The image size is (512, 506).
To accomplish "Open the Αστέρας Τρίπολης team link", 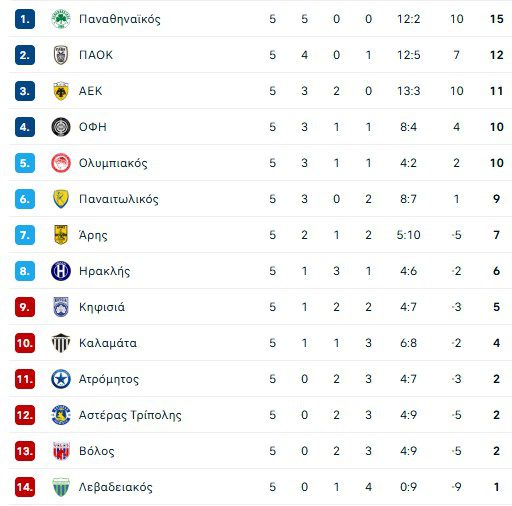I will [x=130, y=415].
